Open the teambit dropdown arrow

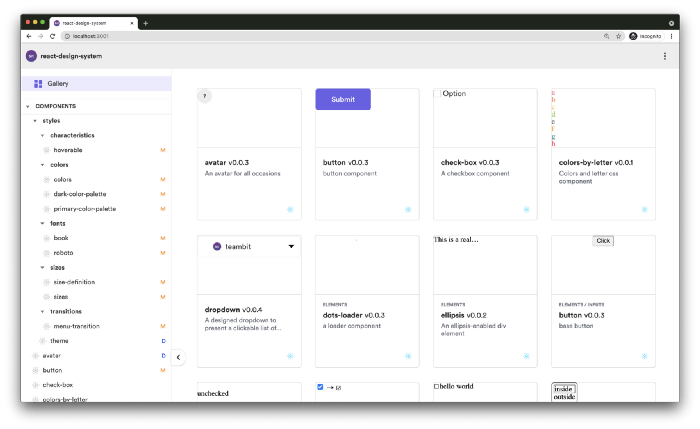(x=291, y=246)
